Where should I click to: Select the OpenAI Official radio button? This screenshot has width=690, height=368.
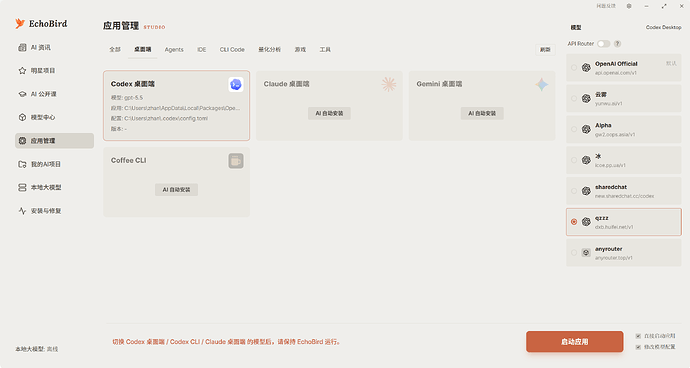coord(574,68)
